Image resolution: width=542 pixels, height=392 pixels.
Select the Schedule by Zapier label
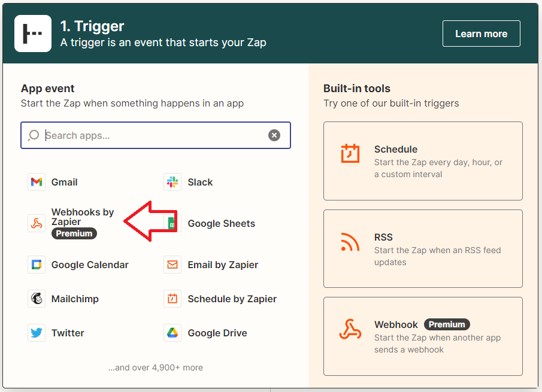(232, 299)
